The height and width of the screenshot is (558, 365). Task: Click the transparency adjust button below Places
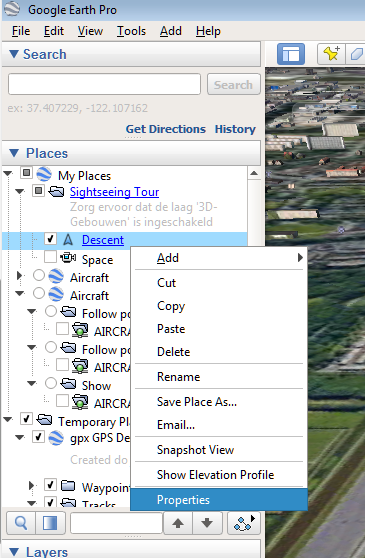point(50,523)
